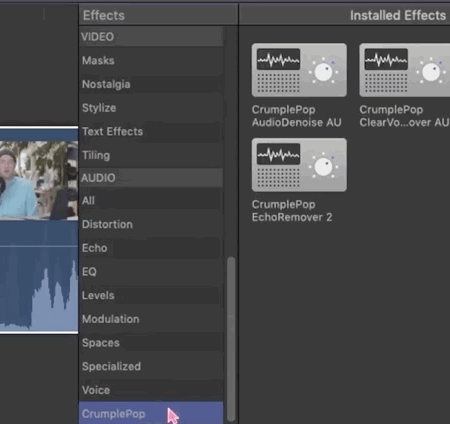Open the Stylize effects category
This screenshot has width=450, height=424.
tap(151, 108)
